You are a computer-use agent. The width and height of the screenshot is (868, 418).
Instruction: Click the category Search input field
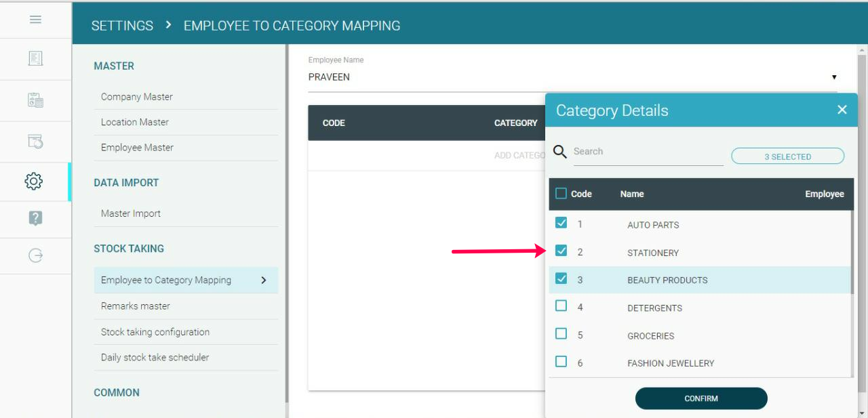[648, 152]
